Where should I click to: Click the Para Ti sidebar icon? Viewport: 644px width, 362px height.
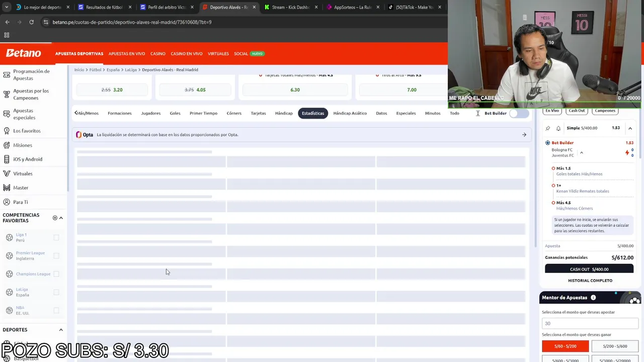pyautogui.click(x=7, y=202)
